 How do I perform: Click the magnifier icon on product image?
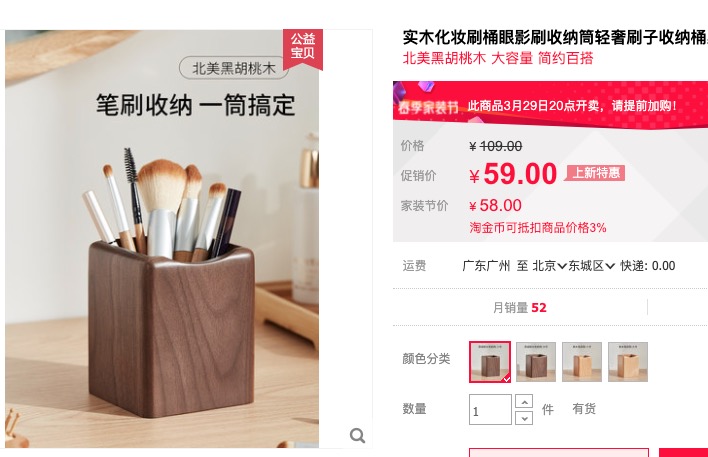point(357,435)
